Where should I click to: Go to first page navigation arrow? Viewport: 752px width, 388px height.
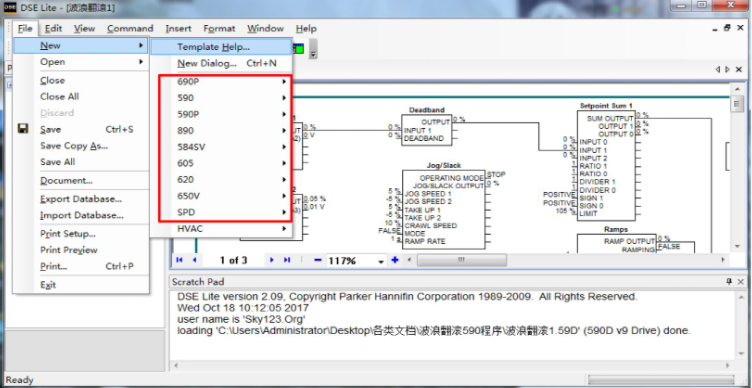point(179,260)
